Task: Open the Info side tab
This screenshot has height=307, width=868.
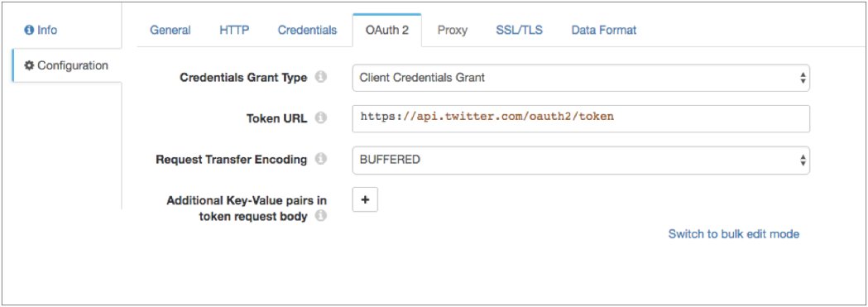Action: tap(41, 30)
